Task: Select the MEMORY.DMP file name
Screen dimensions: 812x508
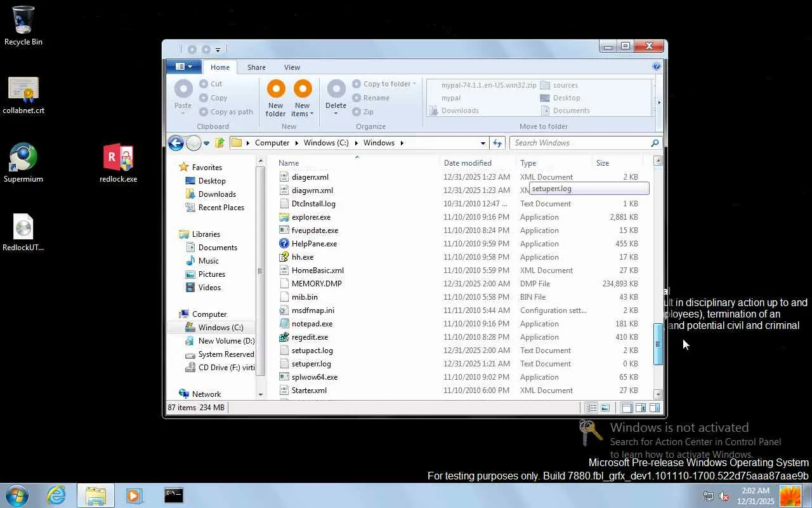Action: [317, 284]
